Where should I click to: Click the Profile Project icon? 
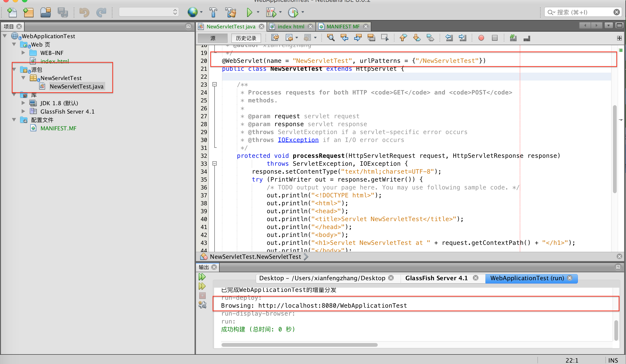coord(293,12)
